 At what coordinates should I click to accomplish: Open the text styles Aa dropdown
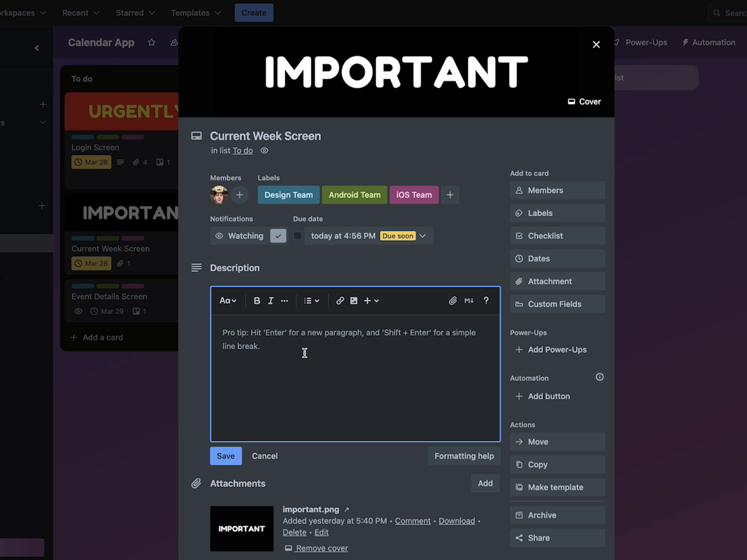(228, 301)
